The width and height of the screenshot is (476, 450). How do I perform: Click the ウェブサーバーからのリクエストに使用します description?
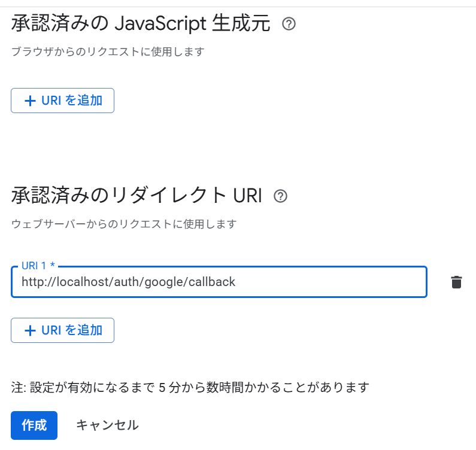(124, 224)
